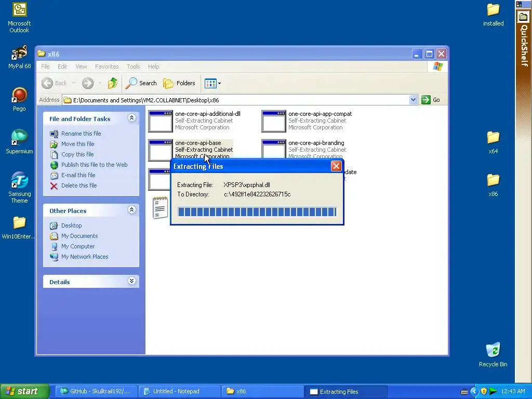Open the View menu
Screen dimensions: 532x399
(81, 66)
